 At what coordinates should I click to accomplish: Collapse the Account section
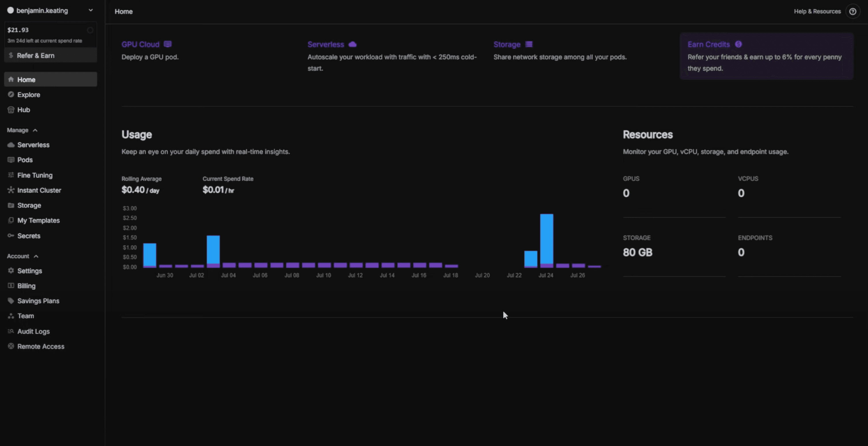[x=36, y=256]
